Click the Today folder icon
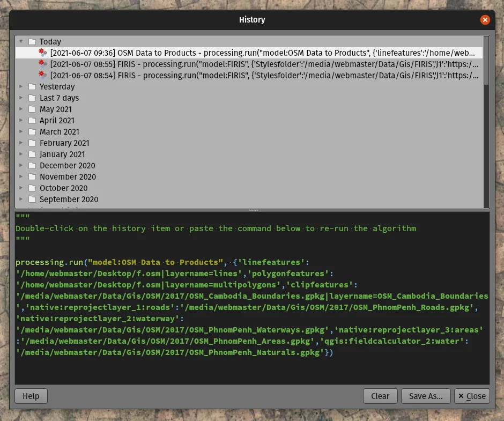Image resolution: width=504 pixels, height=421 pixels. coord(32,42)
